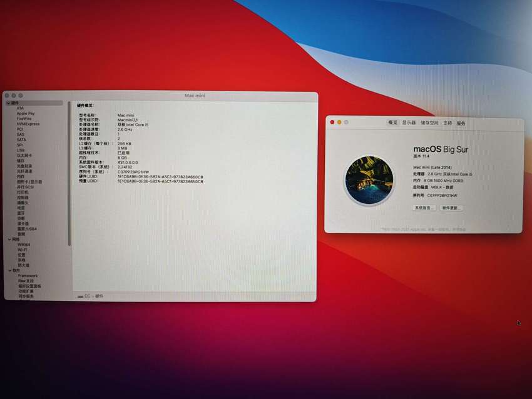The image size is (532, 399).
Task: Select 摄像头 in the sidebar
Action: pos(23,203)
